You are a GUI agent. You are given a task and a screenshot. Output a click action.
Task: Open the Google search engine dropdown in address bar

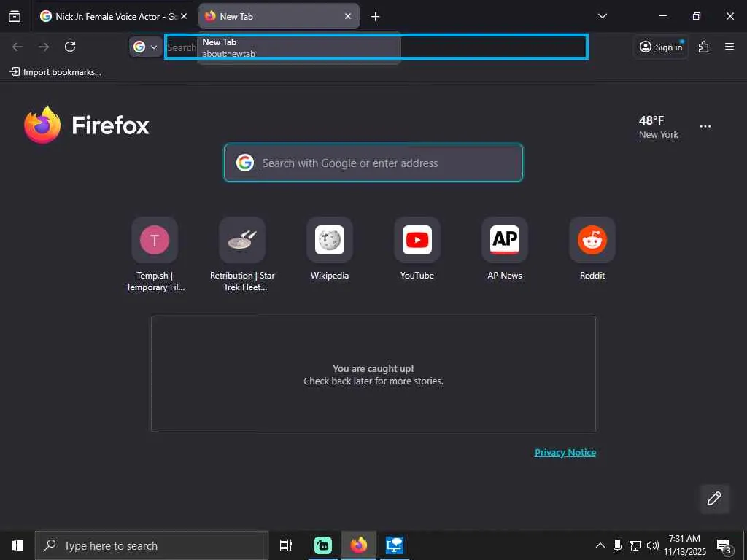click(145, 47)
